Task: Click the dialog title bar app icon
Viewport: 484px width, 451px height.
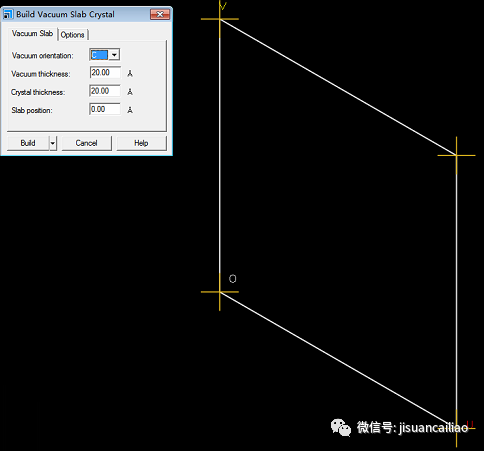Action: (8, 14)
